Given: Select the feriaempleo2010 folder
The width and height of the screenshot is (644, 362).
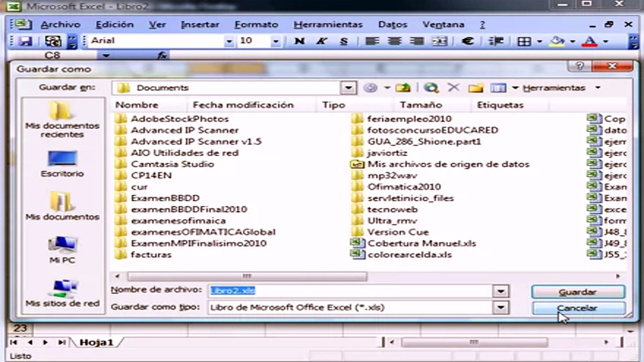Looking at the screenshot, I should pos(401,119).
